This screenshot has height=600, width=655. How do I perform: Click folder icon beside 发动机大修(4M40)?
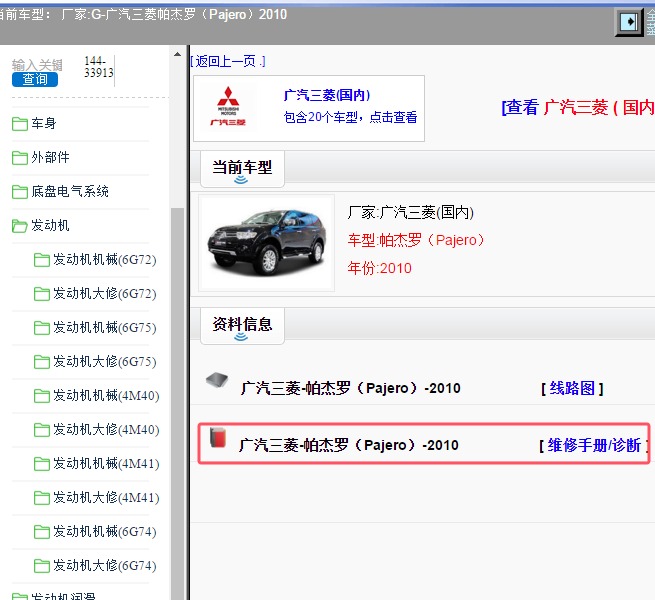point(41,430)
